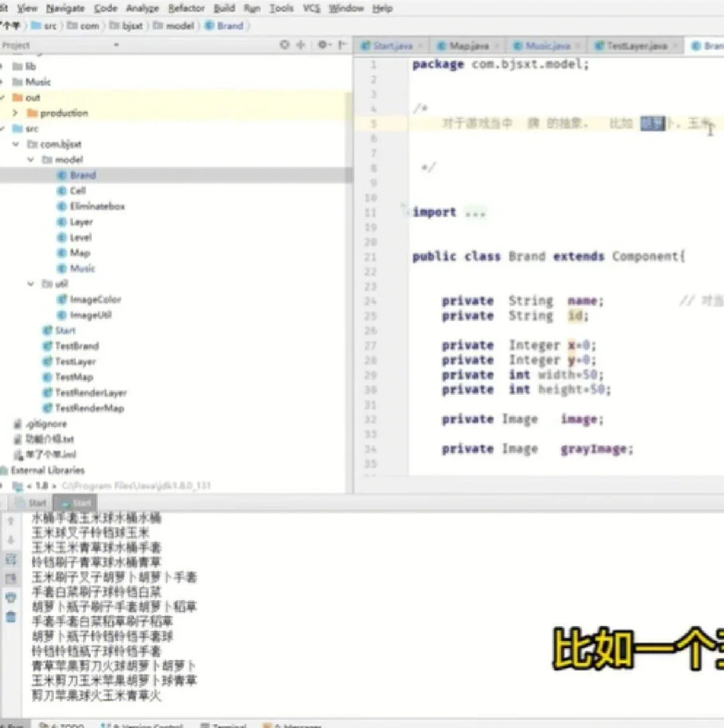This screenshot has height=728, width=724.
Task: Switch to the highlighted Start run tab
Action: pyautogui.click(x=75, y=502)
